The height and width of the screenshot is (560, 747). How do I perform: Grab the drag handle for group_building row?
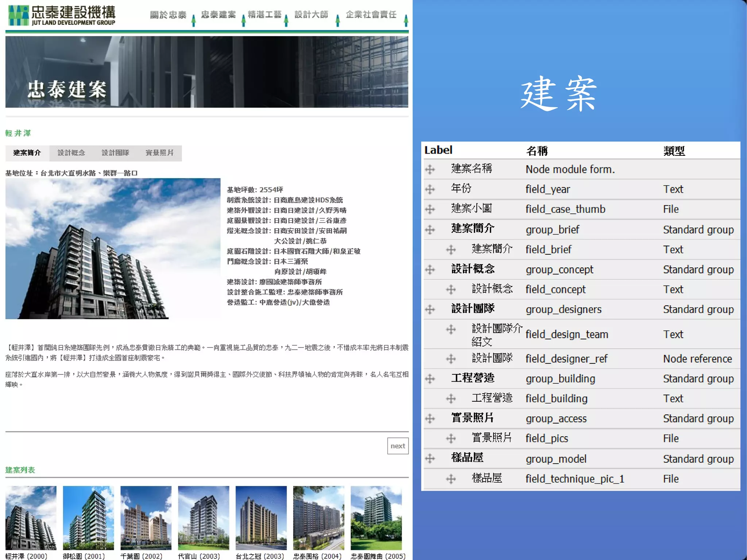point(430,379)
